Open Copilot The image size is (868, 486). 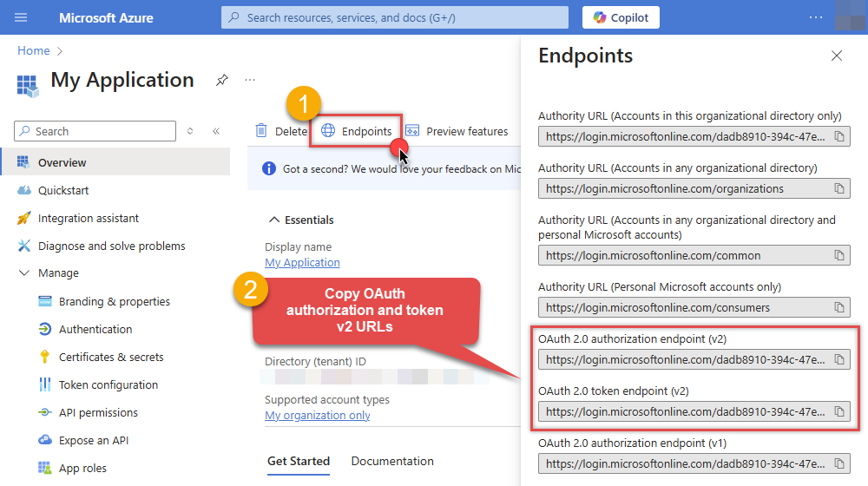(x=621, y=17)
